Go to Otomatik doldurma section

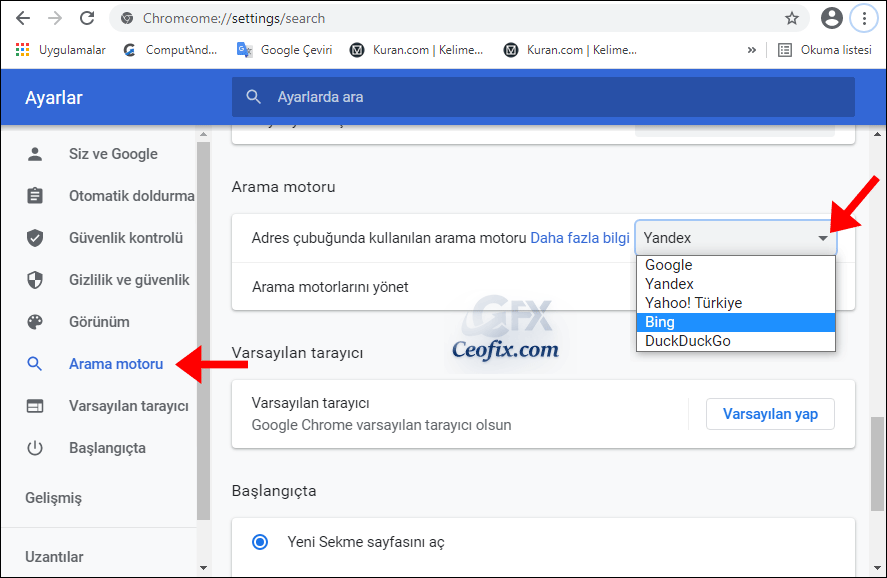[132, 196]
